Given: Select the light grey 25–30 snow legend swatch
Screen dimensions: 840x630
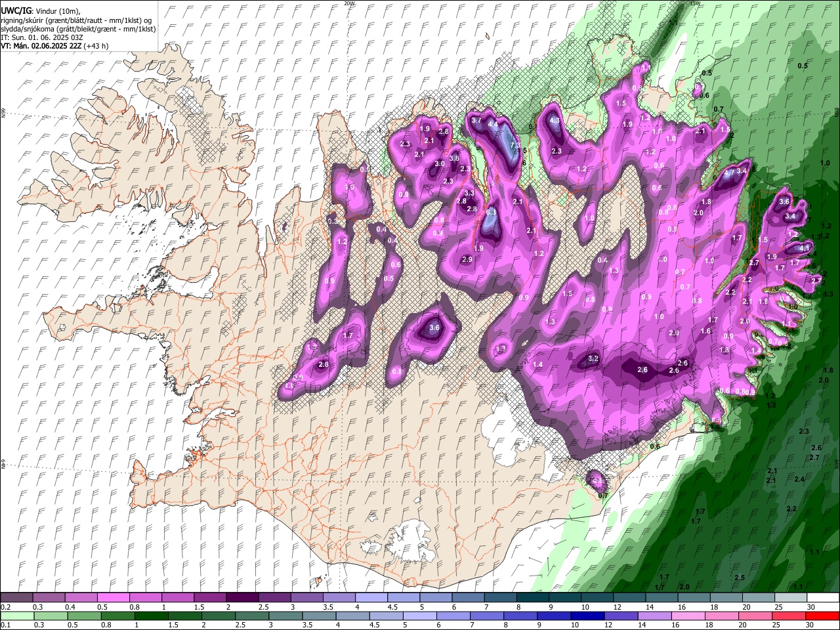Looking at the screenshot, I should tap(790, 598).
